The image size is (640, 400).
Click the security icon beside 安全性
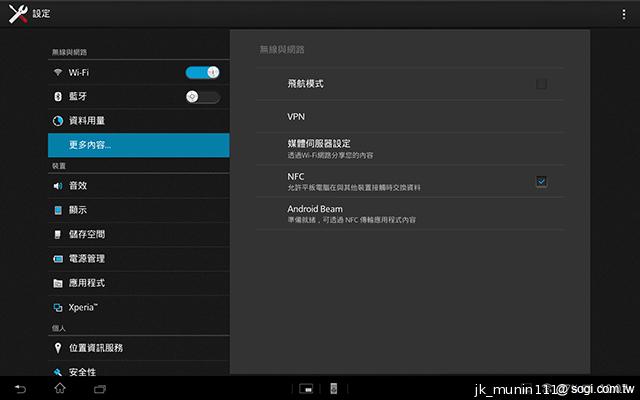[x=58, y=372]
